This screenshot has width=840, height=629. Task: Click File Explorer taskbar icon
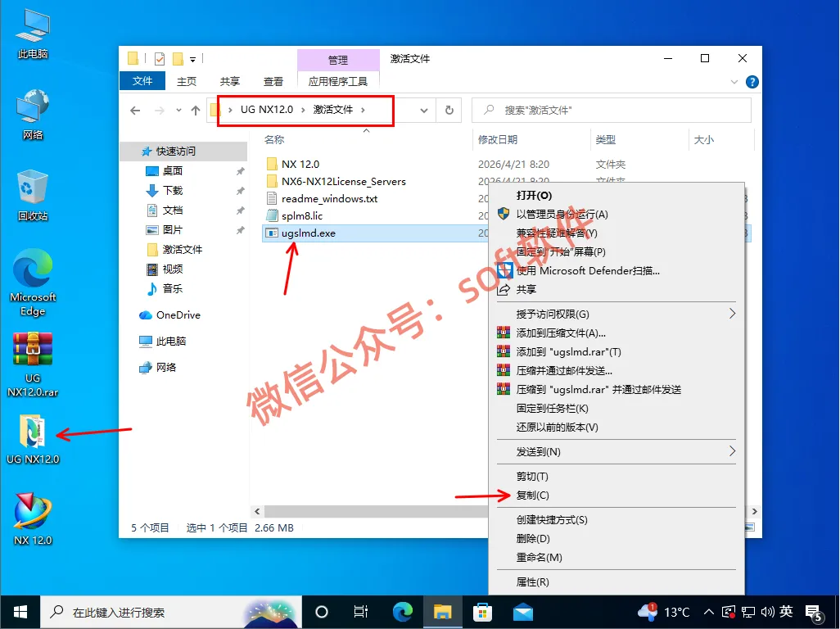click(442, 612)
